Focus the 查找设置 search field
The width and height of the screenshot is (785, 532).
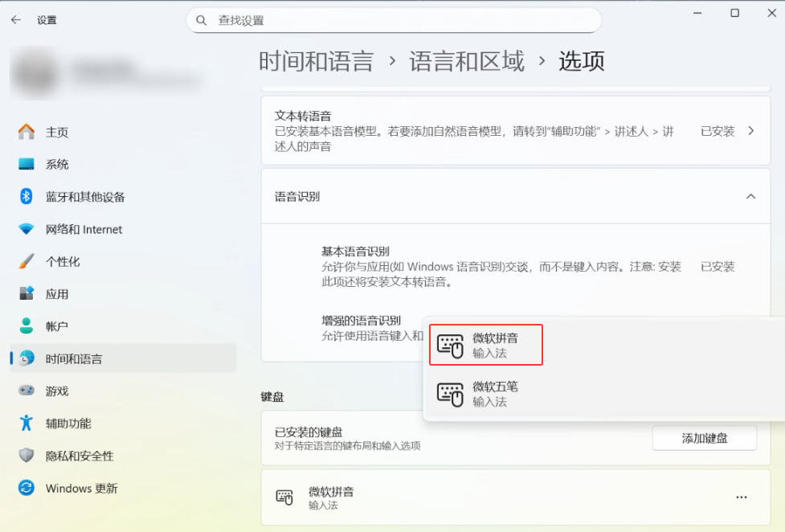394,21
